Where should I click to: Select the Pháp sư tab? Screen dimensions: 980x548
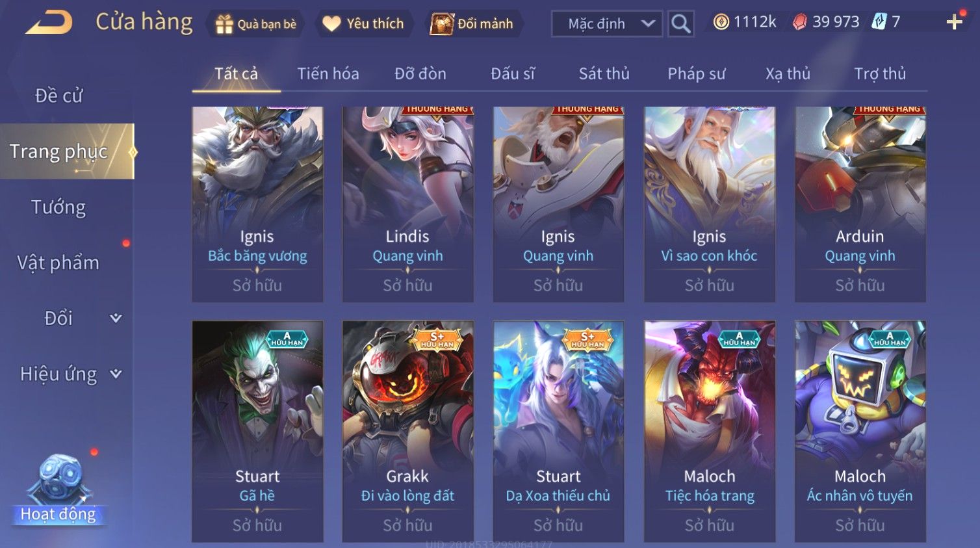(696, 73)
